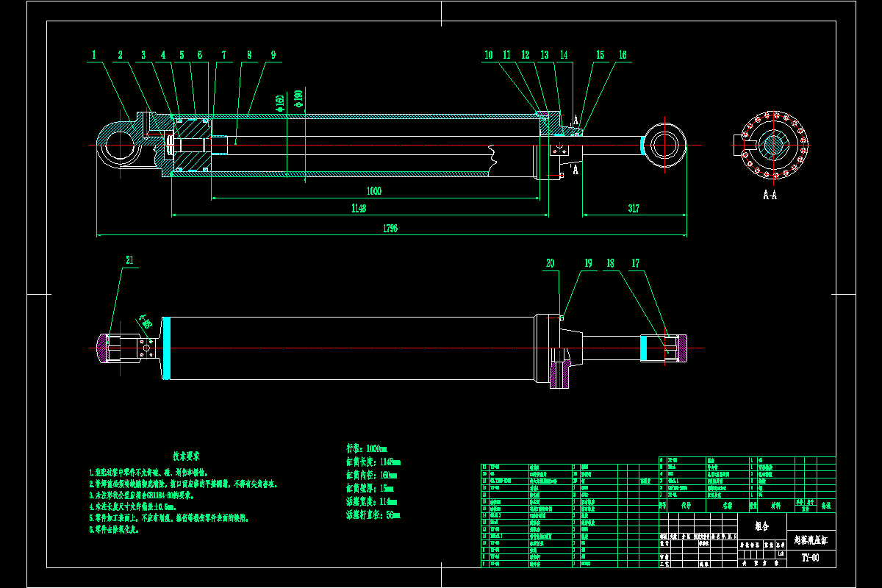Click part balloon number 7
The image size is (882, 588).
point(223,55)
